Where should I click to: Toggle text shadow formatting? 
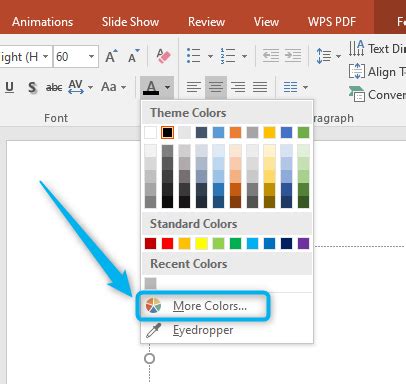32,87
